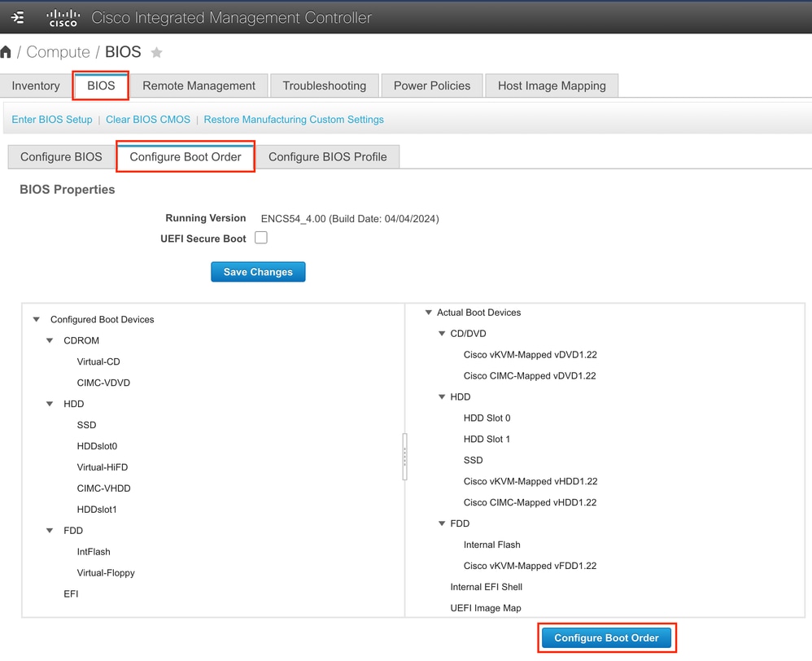
Task: Select CIMC-VHDD entry
Action: 103,488
